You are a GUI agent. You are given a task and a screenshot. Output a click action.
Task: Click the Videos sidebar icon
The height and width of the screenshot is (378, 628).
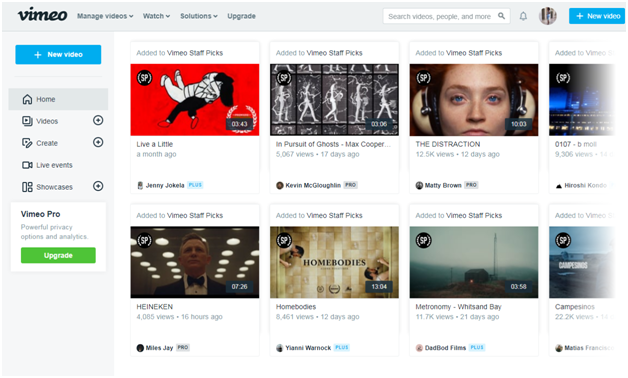coord(27,121)
